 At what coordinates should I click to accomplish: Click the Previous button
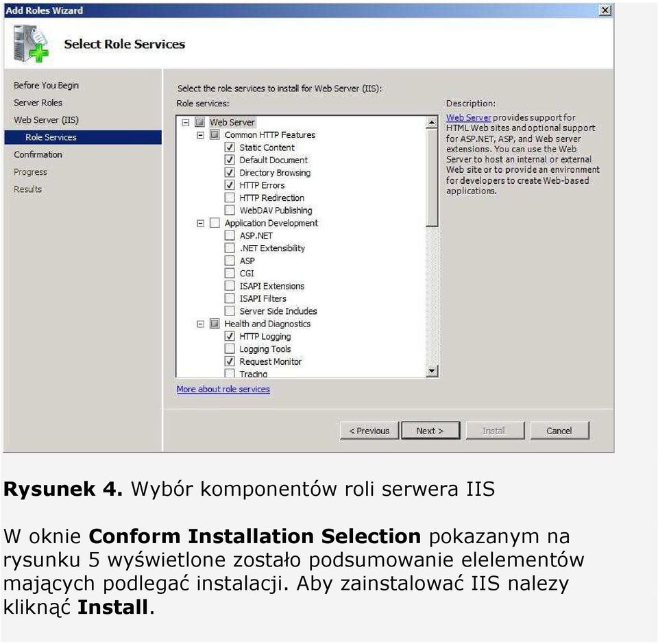pos(369,431)
